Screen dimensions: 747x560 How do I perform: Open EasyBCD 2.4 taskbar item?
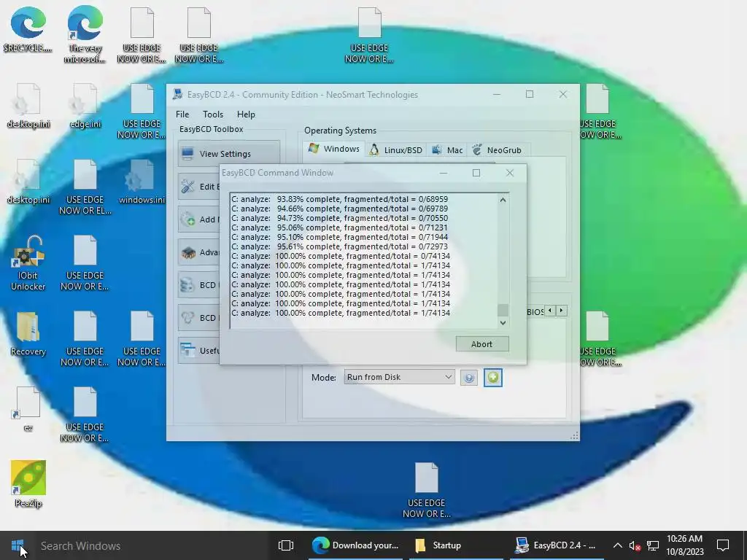[x=555, y=545]
